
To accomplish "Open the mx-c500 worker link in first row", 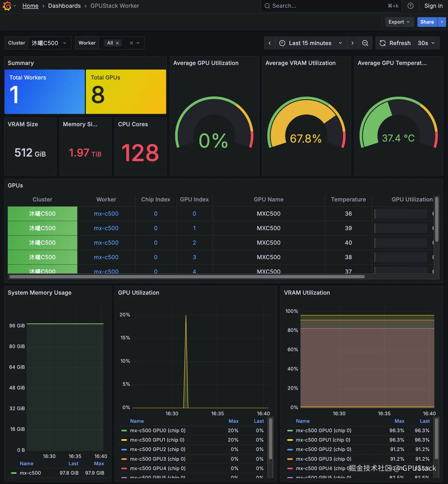I will click(106, 214).
